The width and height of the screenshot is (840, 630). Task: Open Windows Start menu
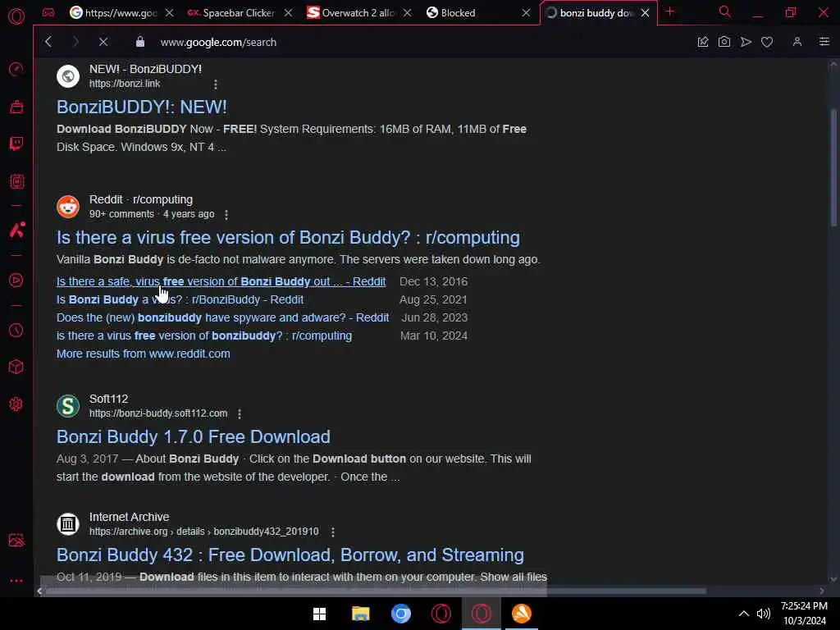point(319,614)
